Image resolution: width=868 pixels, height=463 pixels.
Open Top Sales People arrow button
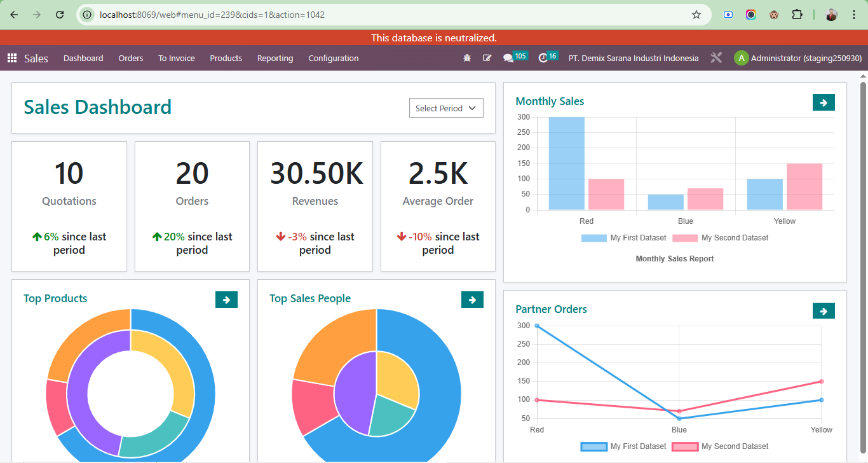point(472,300)
